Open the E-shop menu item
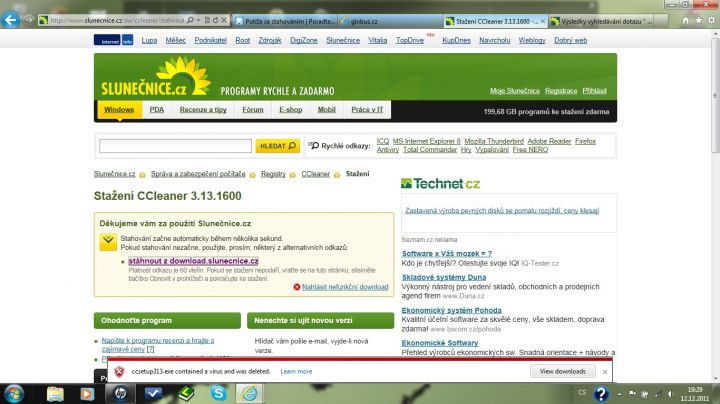 [x=291, y=110]
